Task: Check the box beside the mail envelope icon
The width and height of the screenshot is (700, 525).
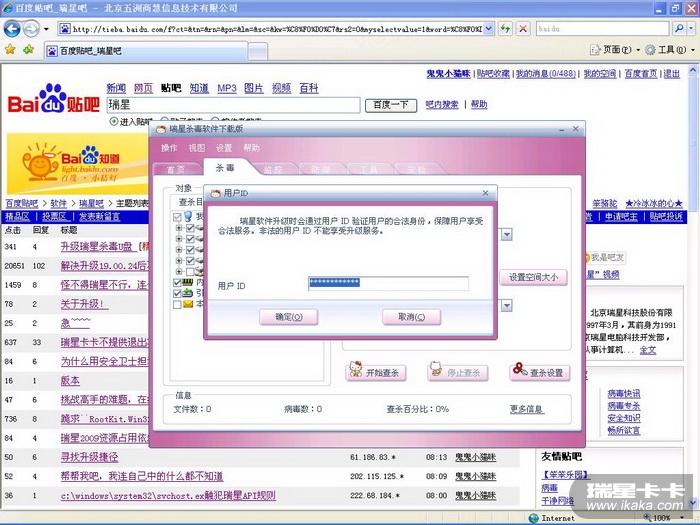Action: tap(177, 304)
